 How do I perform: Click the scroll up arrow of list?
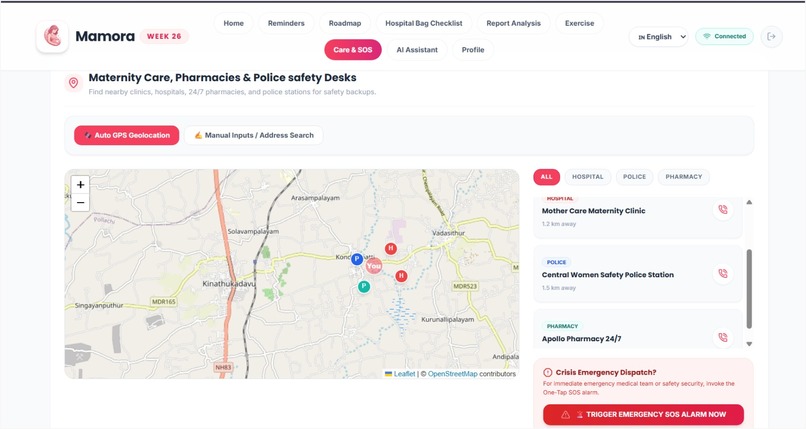pyautogui.click(x=749, y=202)
